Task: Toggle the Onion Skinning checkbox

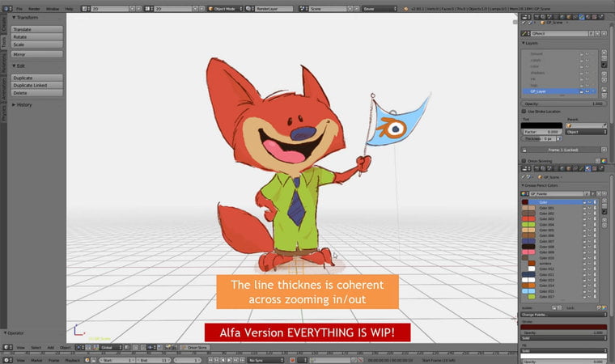Action: pyautogui.click(x=524, y=161)
